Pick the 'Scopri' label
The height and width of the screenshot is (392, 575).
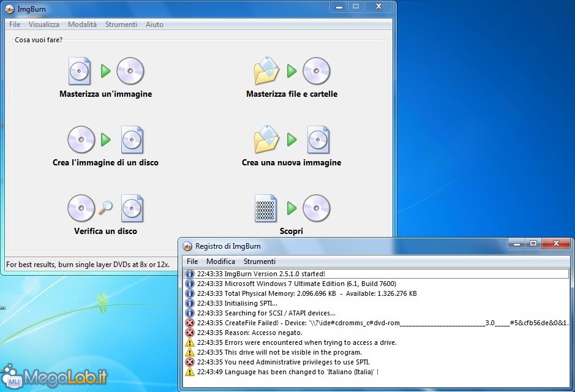point(291,231)
